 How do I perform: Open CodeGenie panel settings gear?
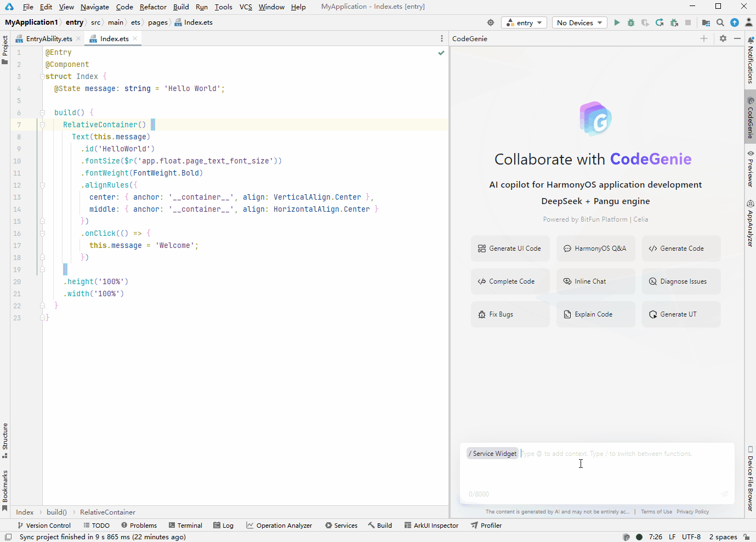[x=723, y=38]
